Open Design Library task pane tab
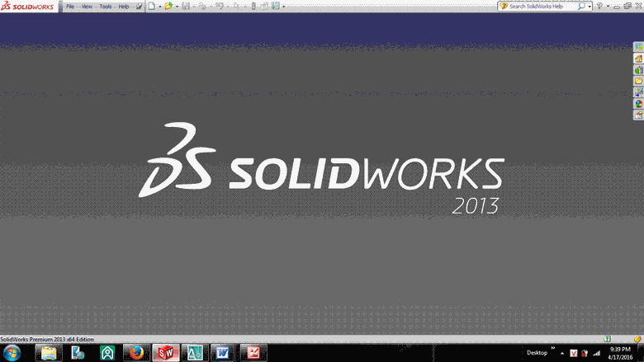 click(x=639, y=70)
